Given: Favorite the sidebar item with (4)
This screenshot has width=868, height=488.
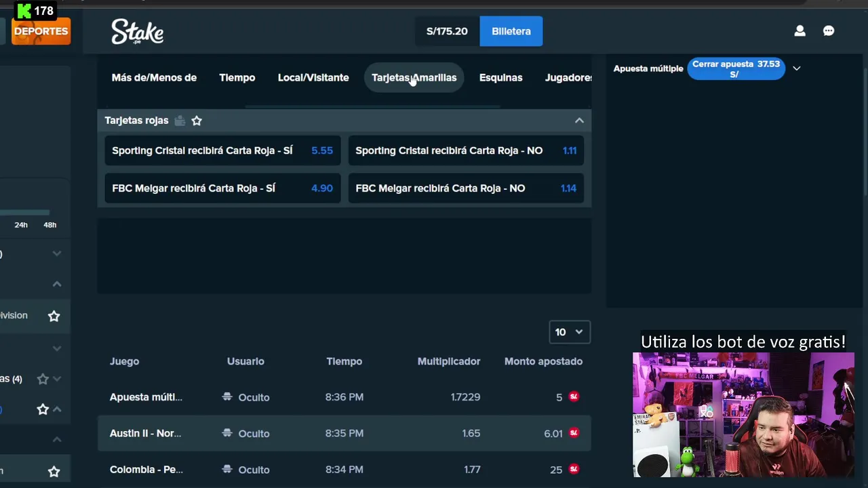Looking at the screenshot, I should click(x=43, y=379).
